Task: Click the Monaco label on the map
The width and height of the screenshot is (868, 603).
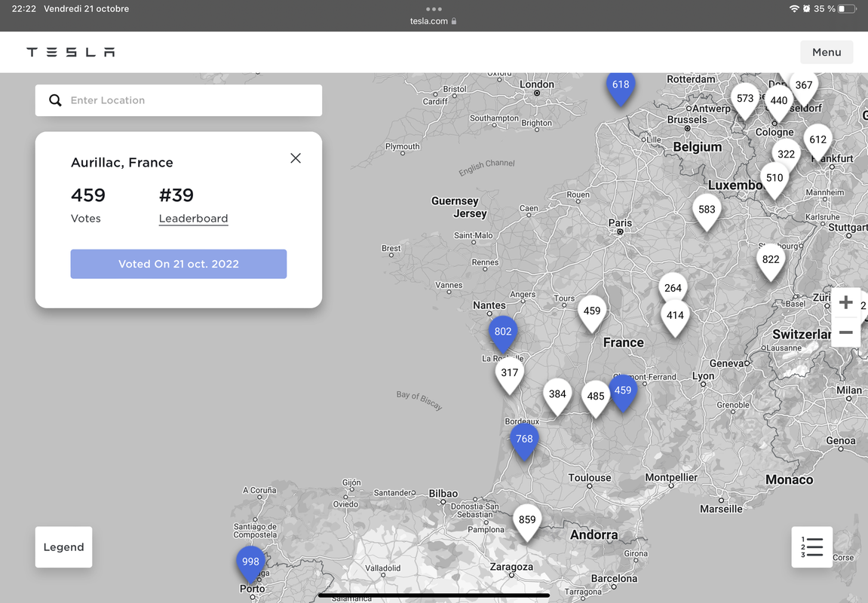Action: click(x=790, y=479)
